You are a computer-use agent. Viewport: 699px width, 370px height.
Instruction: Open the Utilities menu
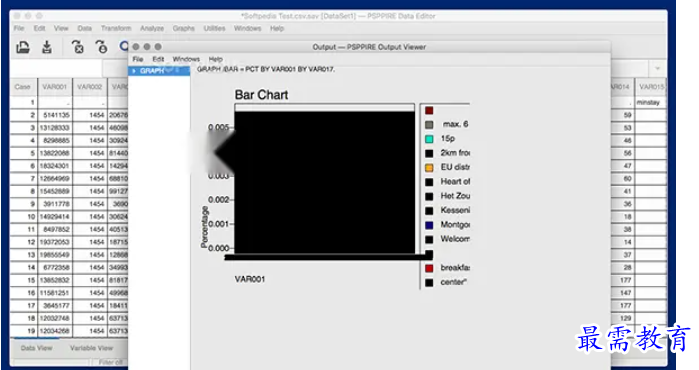[214, 28]
